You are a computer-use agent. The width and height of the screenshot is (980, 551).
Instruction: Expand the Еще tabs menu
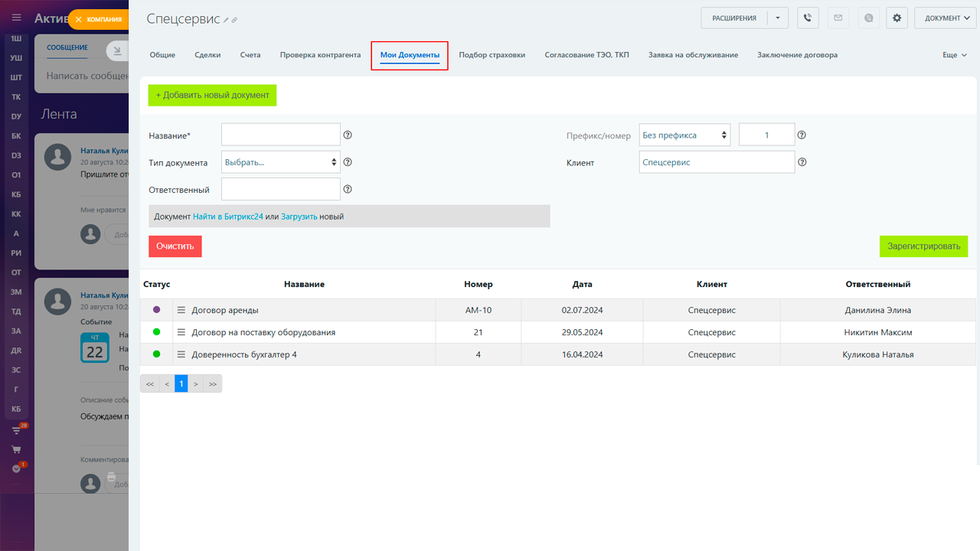(x=954, y=55)
